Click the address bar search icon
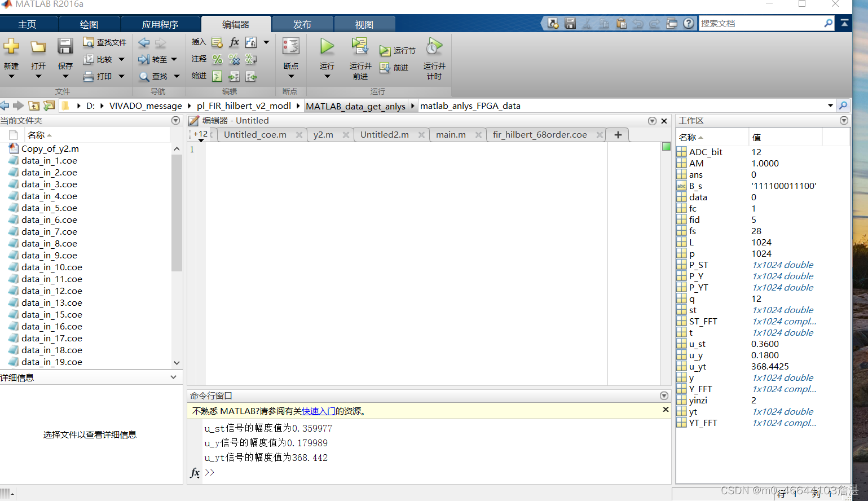 point(843,106)
